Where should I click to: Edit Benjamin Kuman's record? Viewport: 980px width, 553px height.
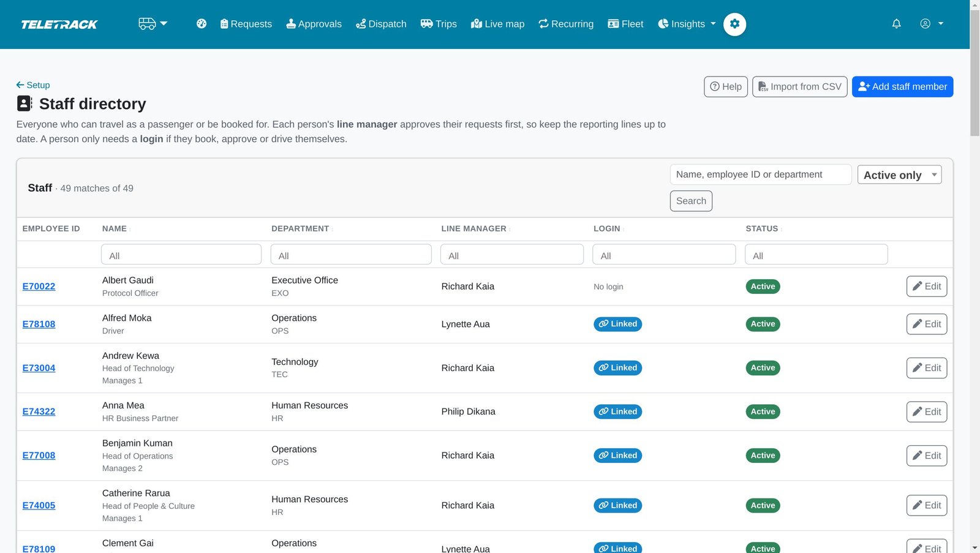point(927,456)
